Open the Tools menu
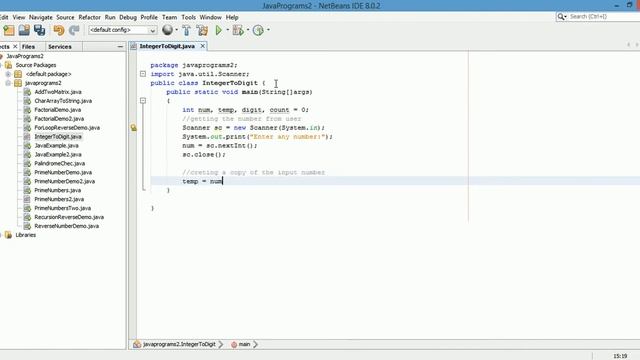640x360 pixels. [x=189, y=18]
